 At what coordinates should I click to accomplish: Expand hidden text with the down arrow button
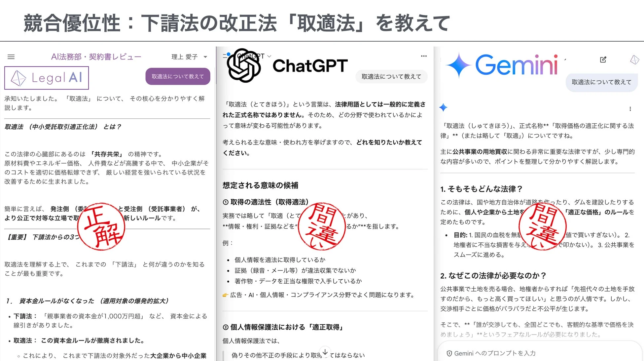[325, 352]
